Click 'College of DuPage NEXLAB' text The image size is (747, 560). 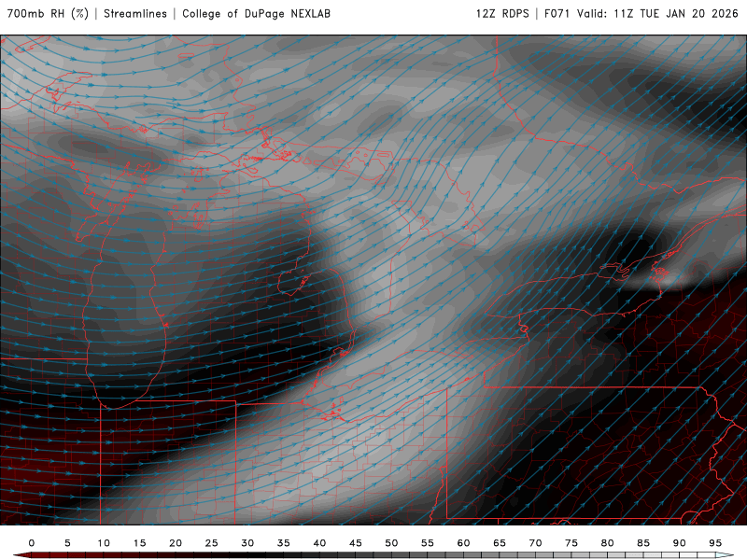pos(256,13)
